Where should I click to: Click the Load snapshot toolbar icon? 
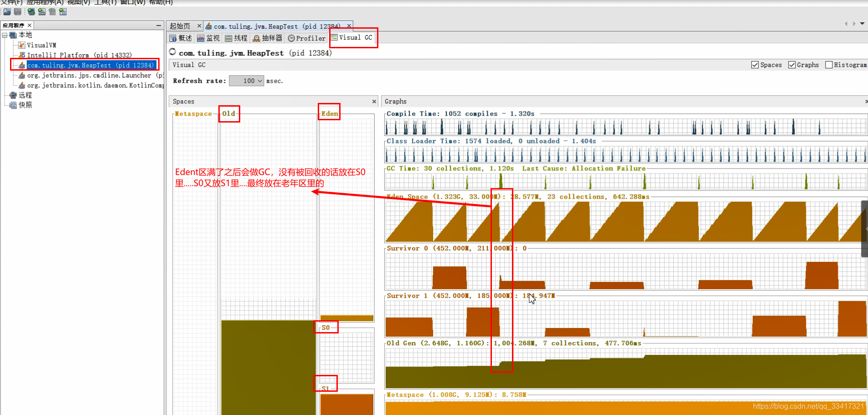pos(7,11)
